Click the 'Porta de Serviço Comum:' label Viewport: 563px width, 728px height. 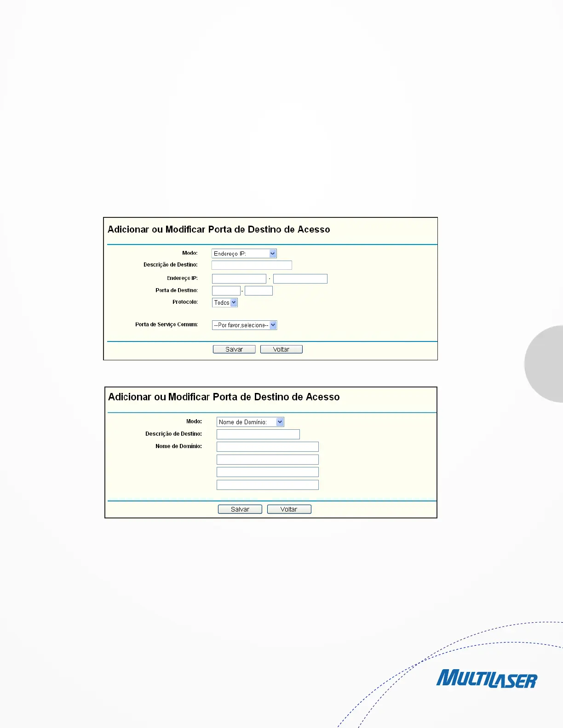(167, 324)
